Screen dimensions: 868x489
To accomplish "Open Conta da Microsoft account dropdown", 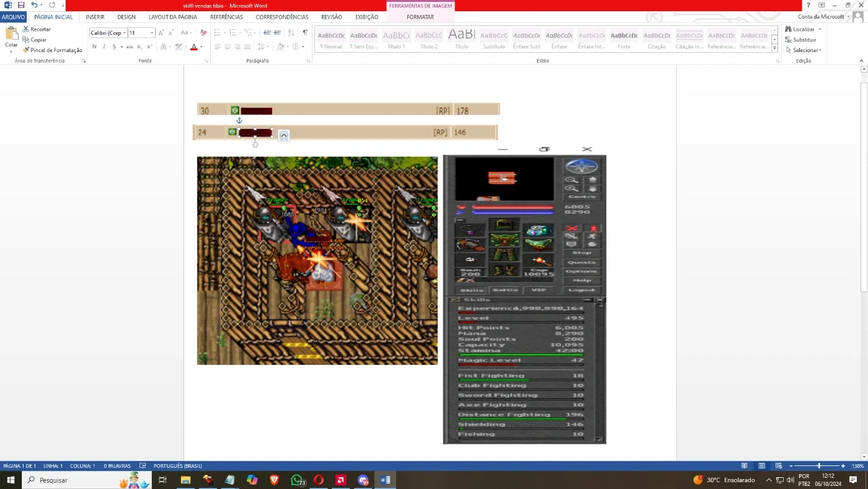I will 824,17.
